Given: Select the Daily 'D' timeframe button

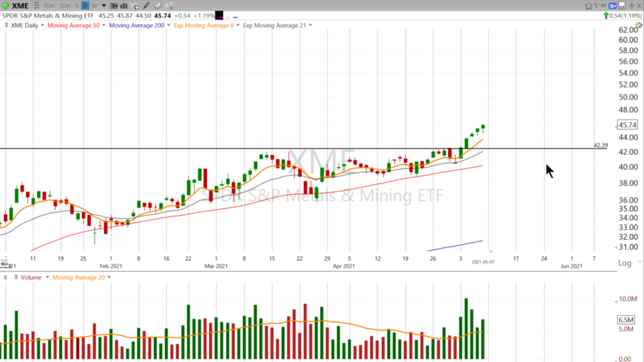Looking at the screenshot, I should point(85,6).
